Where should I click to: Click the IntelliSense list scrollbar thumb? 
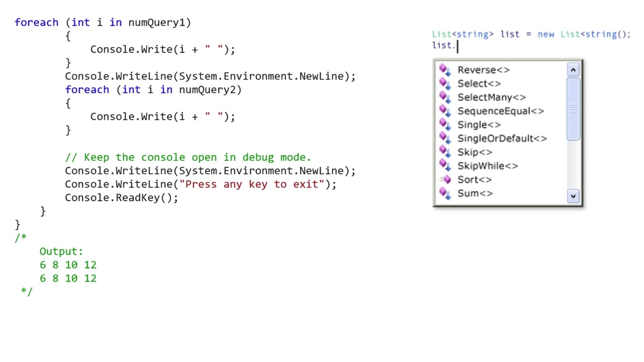tap(573, 109)
